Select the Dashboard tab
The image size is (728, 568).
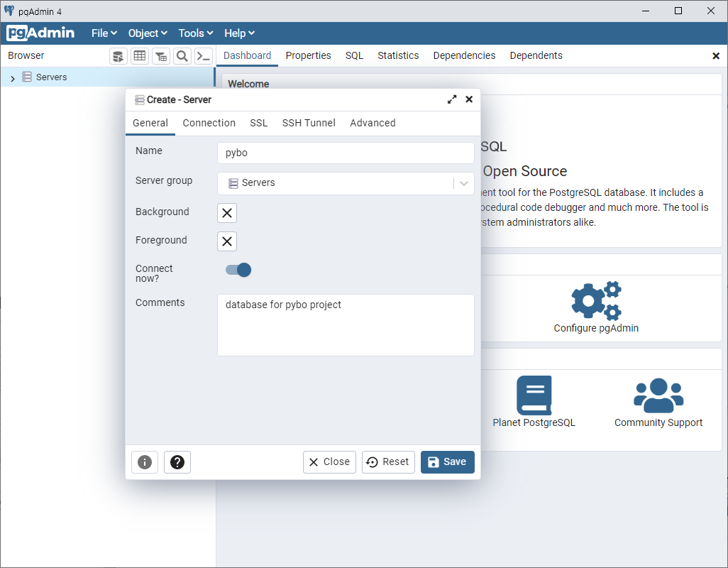(x=248, y=55)
